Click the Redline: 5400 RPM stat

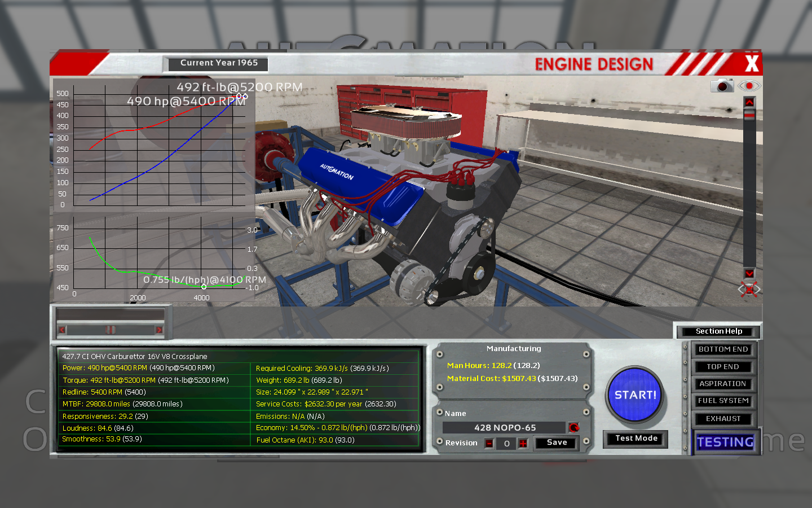coord(104,392)
